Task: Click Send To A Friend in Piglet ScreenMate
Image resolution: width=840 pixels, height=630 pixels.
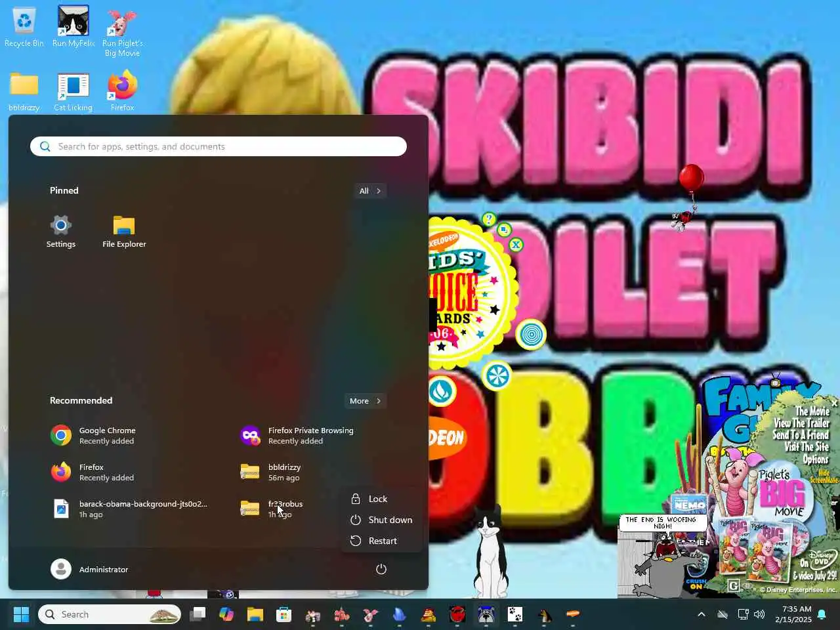Action: point(801,435)
